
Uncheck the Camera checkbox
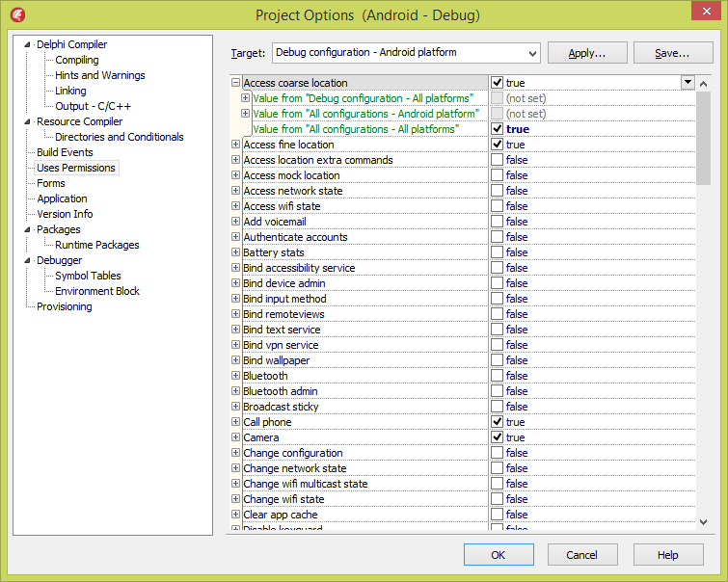click(497, 437)
